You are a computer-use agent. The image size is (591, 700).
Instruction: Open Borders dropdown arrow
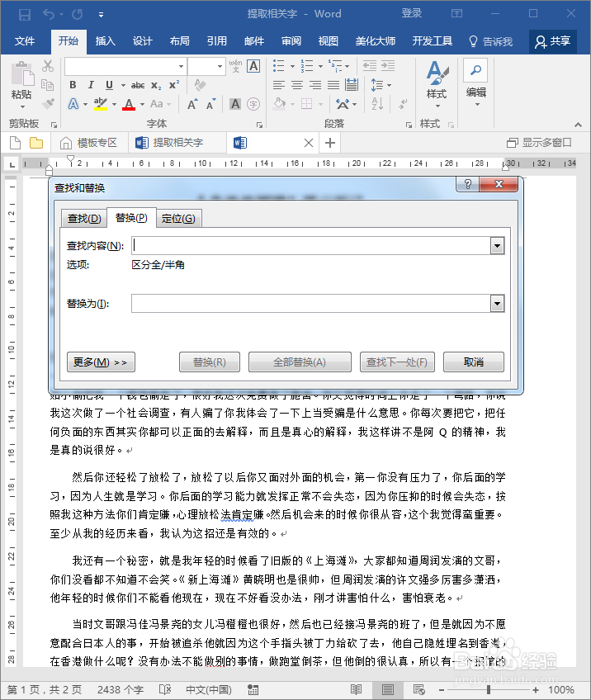pos(320,105)
